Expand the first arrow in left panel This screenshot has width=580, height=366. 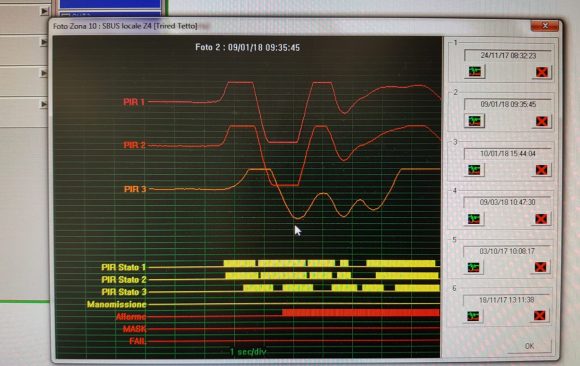(44, 11)
